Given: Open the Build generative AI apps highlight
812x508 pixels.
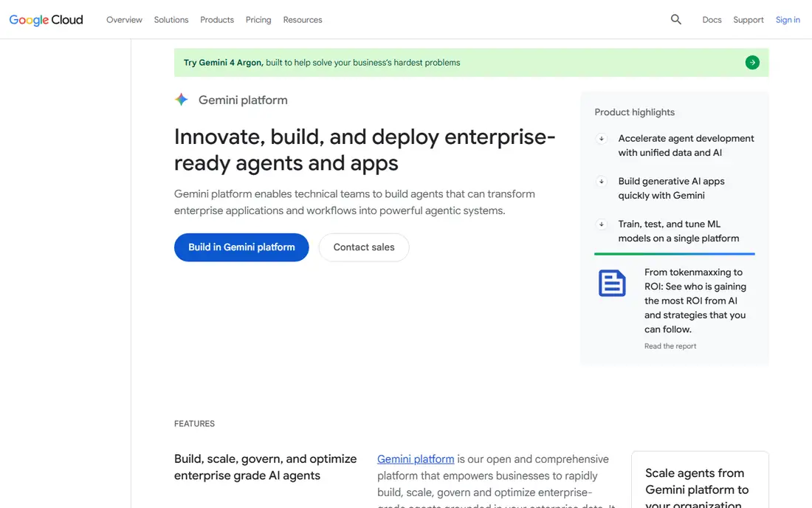Looking at the screenshot, I should click(671, 188).
